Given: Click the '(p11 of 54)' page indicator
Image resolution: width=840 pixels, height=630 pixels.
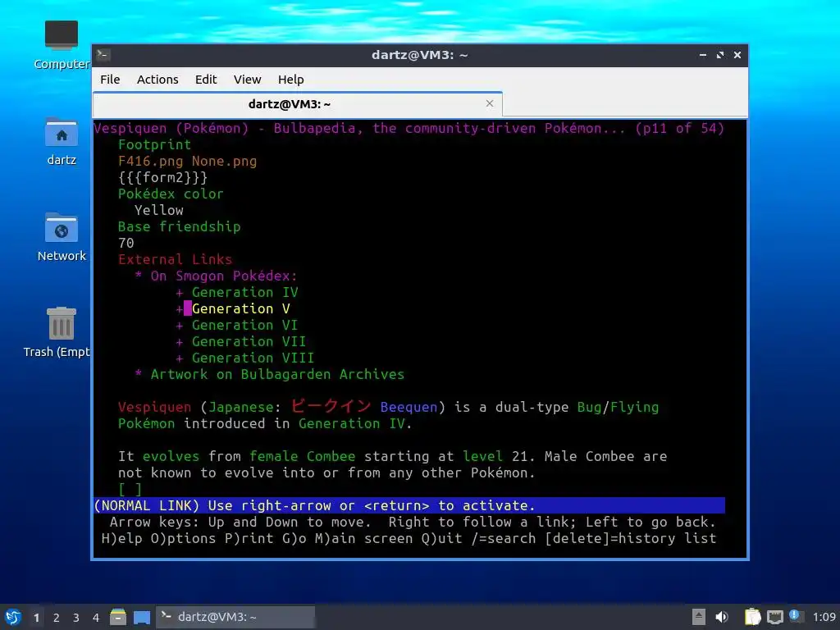Looking at the screenshot, I should point(679,129).
